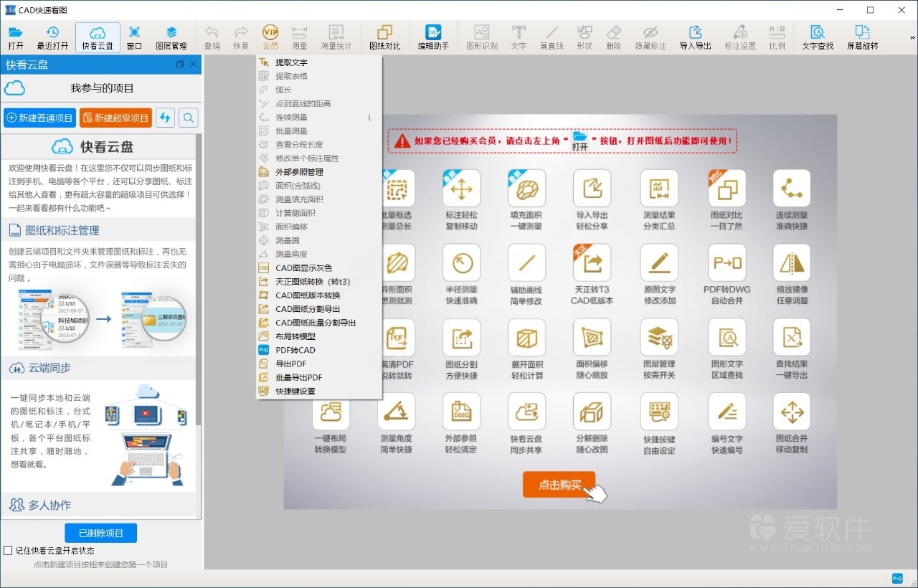Open the 测量 measure tool
The width and height of the screenshot is (918, 588).
(x=299, y=37)
